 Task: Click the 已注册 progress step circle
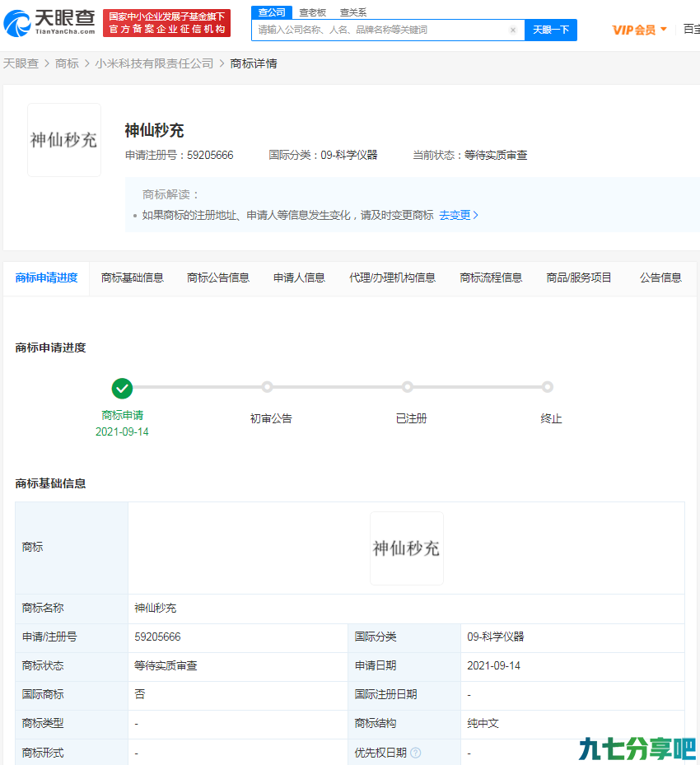coord(408,387)
